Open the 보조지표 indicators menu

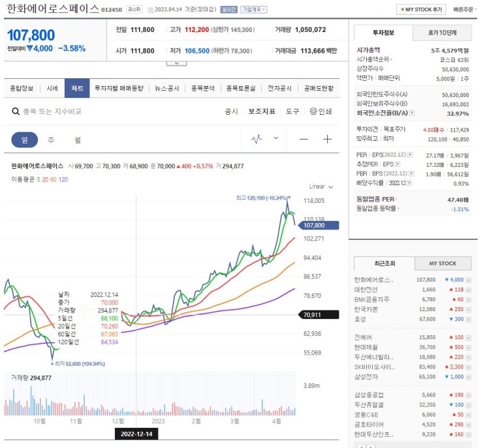pyautogui.click(x=262, y=112)
